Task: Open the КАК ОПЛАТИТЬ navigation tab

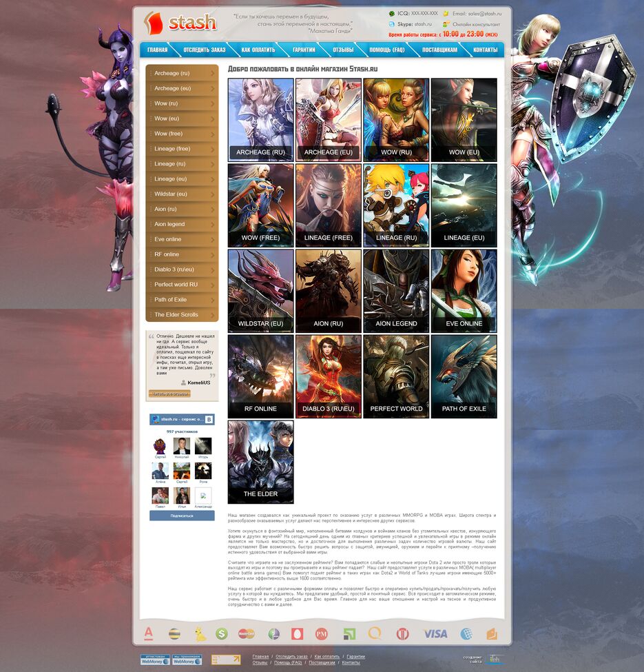Action: pyautogui.click(x=258, y=50)
